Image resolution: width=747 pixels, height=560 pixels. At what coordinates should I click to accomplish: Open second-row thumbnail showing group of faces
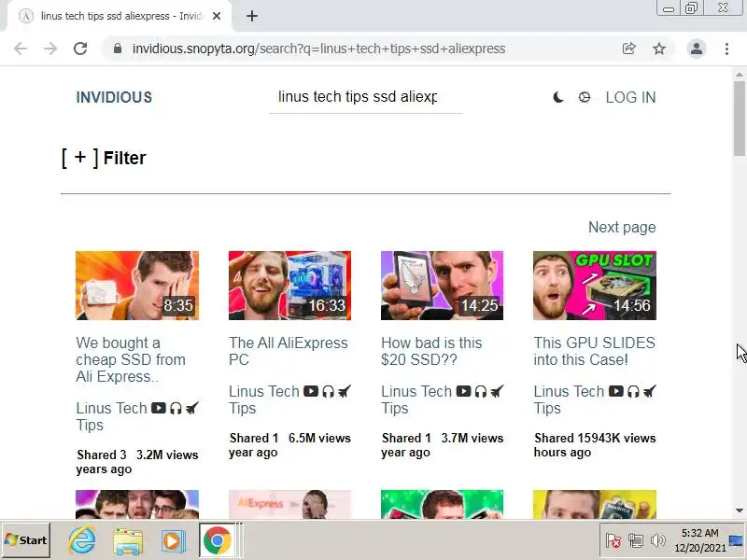tap(137, 504)
